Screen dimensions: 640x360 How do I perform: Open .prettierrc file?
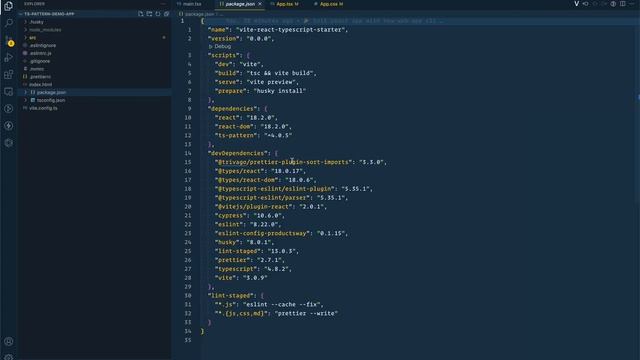tap(40, 77)
